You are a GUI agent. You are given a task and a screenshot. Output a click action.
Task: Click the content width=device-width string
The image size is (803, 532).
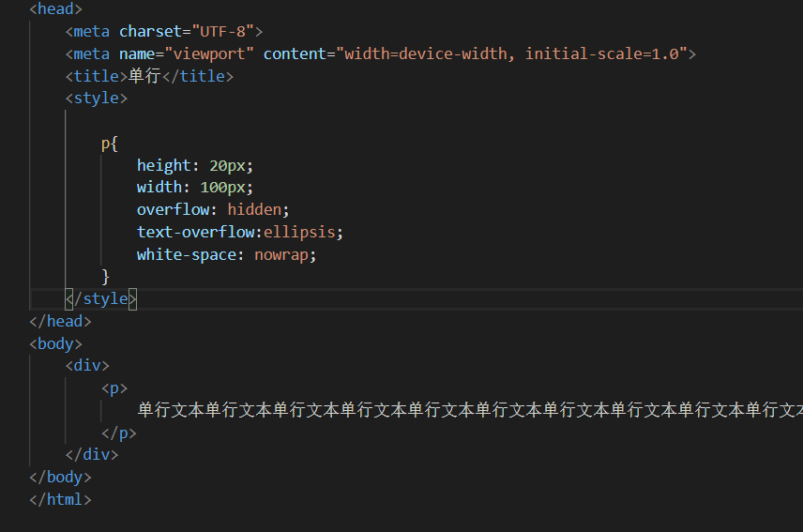tap(511, 53)
